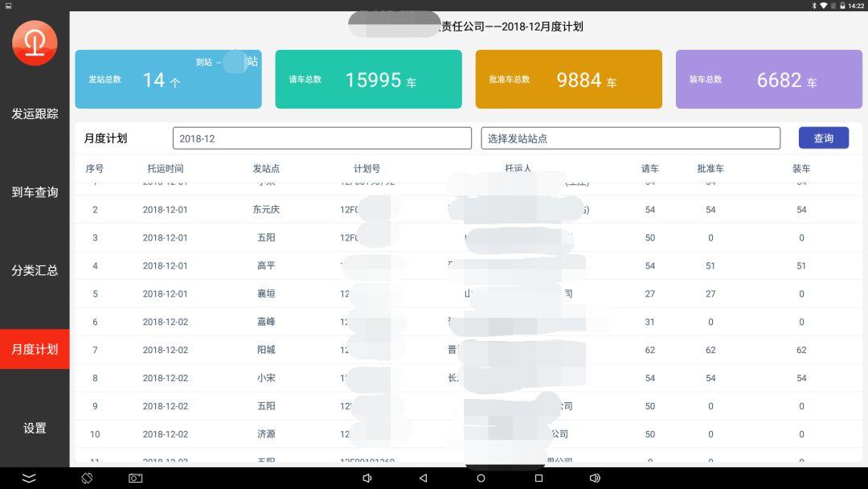The image size is (868, 489).
Task: Switch to the 到车查询 sidebar tab
Action: pos(35,192)
